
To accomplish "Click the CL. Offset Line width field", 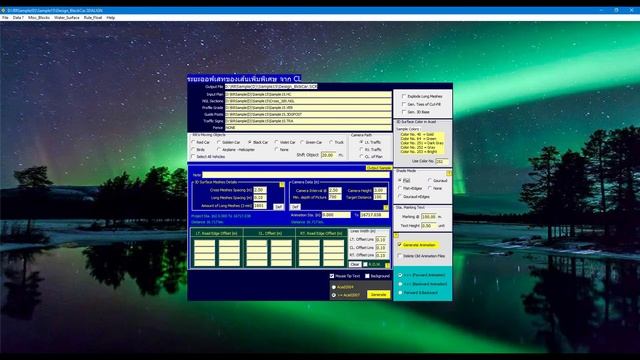I will tap(381, 248).
